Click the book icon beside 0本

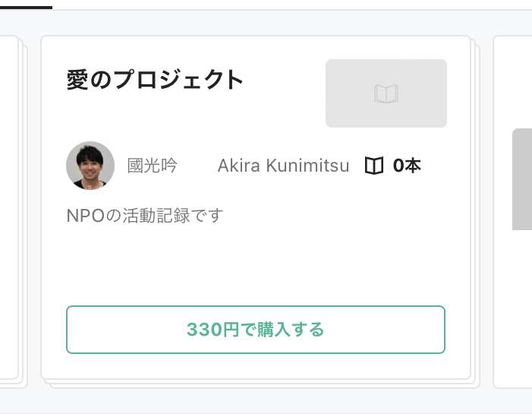click(374, 166)
